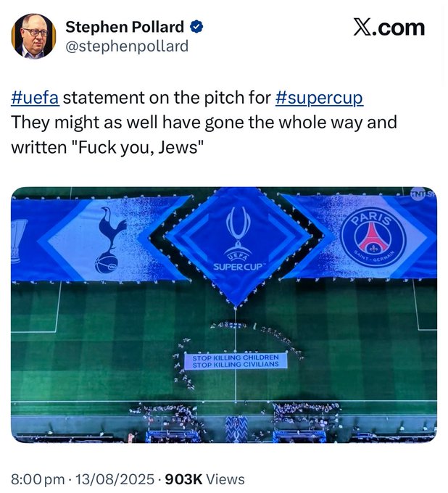Viewport: 448px width, 493px height.
Task: Click the SUPERCUP wordmark on the center banner
Action: pyautogui.click(x=238, y=267)
